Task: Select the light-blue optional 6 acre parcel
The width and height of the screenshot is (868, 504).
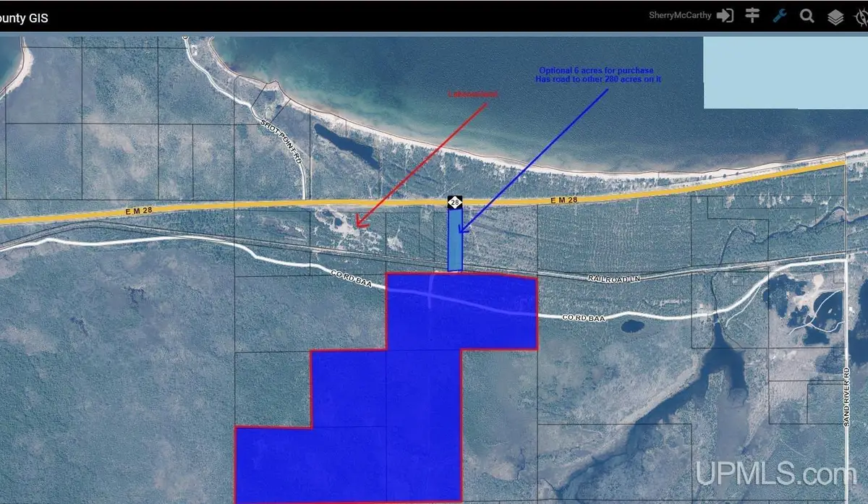Action: [454, 240]
